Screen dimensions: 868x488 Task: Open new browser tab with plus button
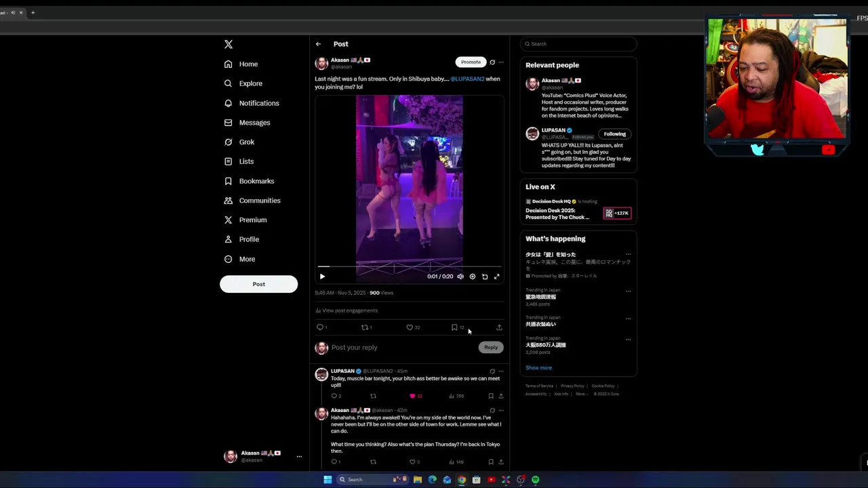point(33,12)
